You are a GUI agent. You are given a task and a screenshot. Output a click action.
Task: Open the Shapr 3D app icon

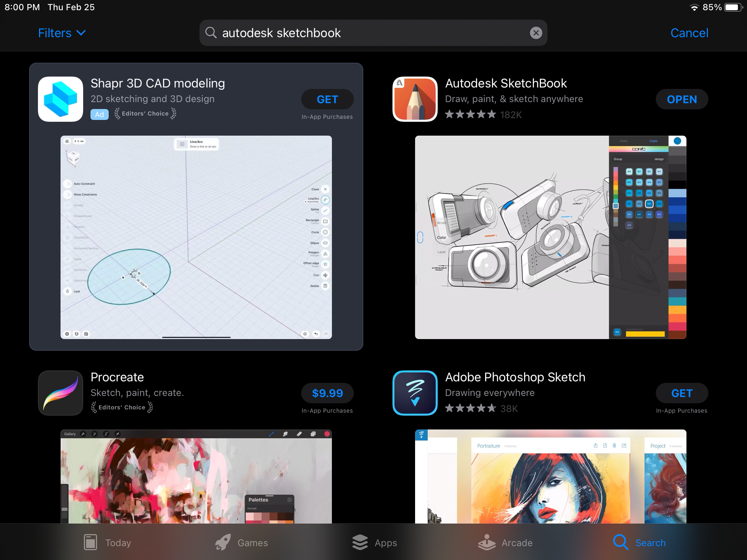click(x=61, y=99)
